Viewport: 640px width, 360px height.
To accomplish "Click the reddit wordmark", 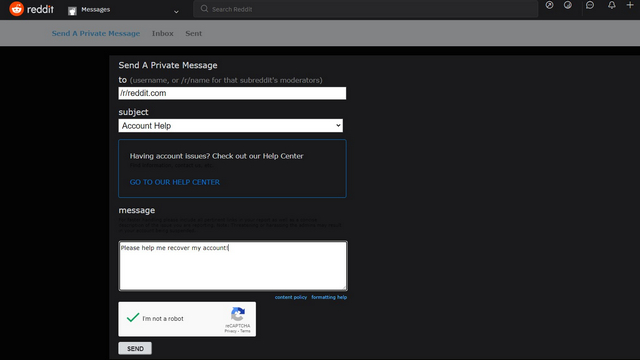I will [x=40, y=9].
